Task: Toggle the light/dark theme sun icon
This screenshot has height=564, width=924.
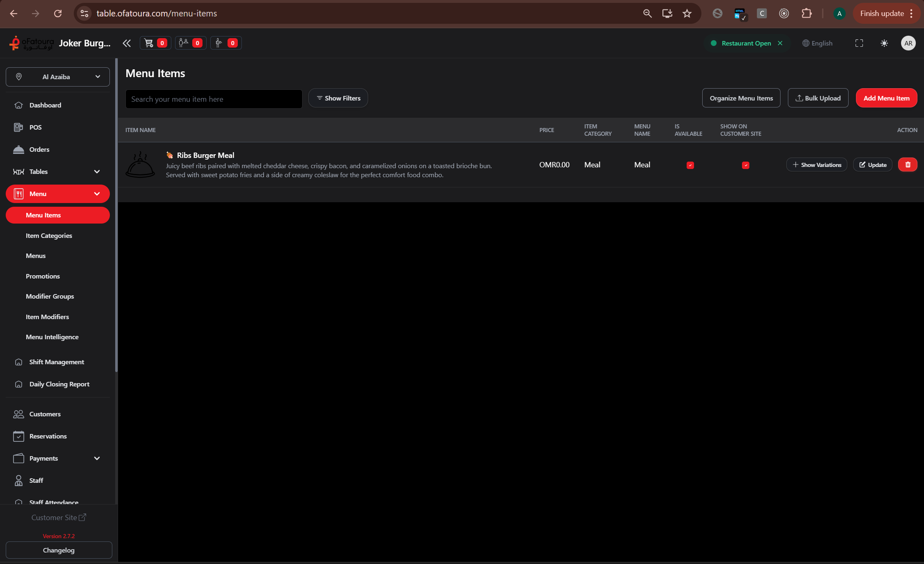Action: [x=884, y=43]
